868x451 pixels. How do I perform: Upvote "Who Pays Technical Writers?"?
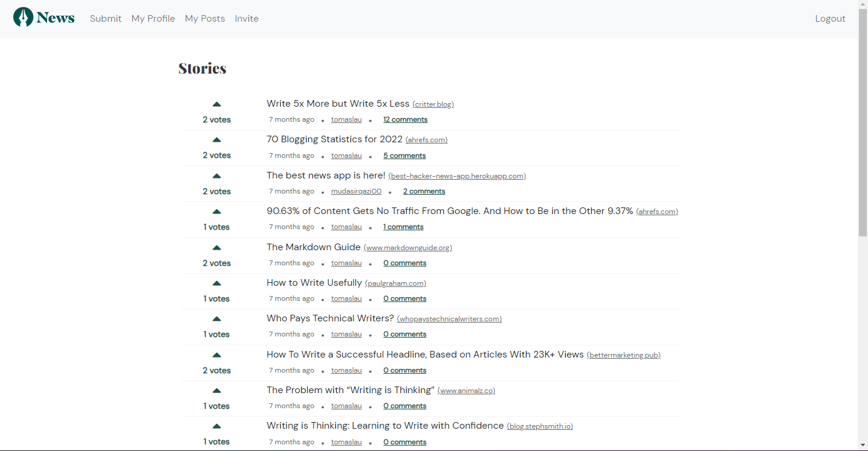(217, 319)
